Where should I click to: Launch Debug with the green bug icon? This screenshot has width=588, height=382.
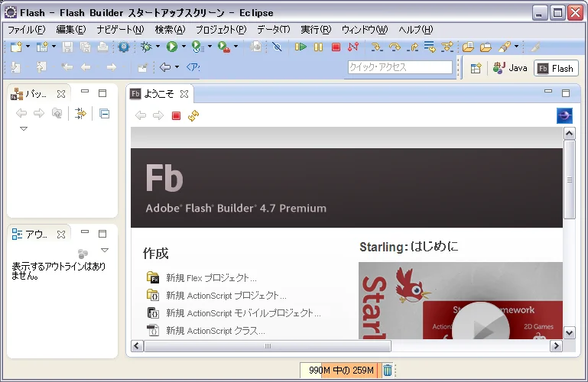tap(146, 47)
